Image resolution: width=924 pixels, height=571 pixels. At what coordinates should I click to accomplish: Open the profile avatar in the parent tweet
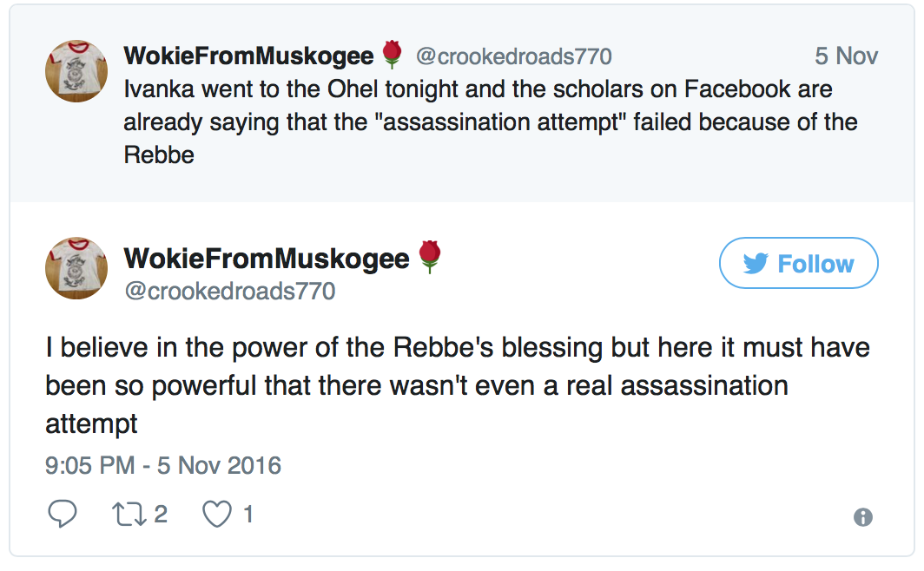(76, 70)
